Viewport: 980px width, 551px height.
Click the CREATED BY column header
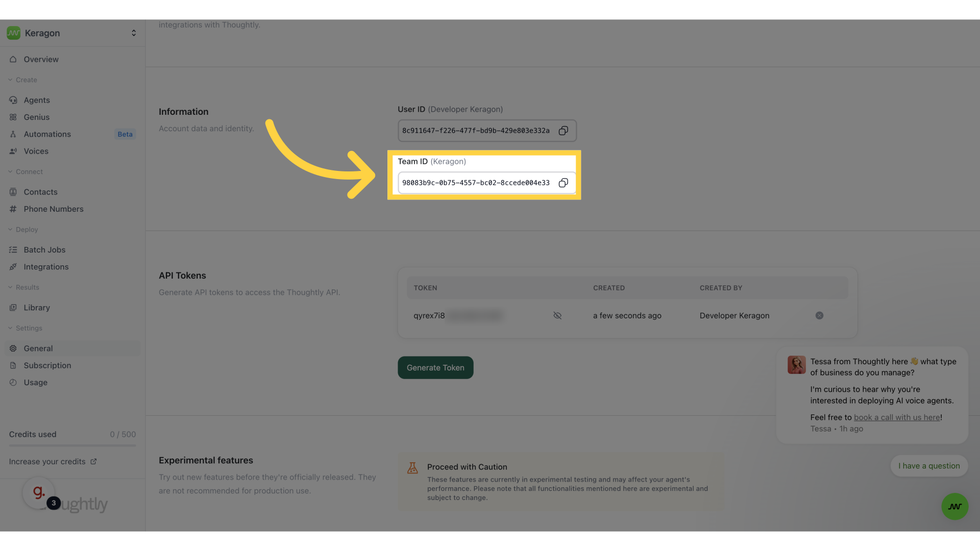click(x=721, y=288)
